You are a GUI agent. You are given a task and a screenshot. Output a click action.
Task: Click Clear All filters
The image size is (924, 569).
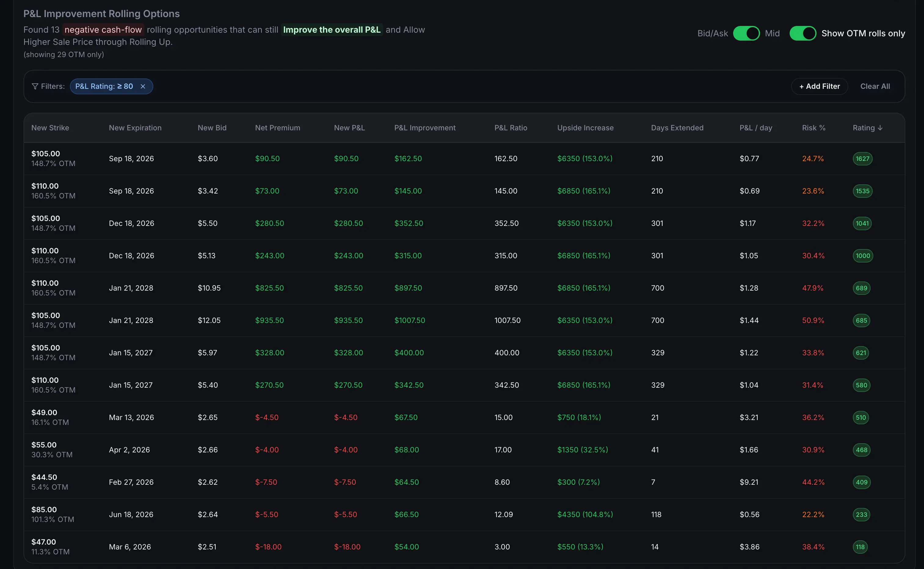(x=875, y=86)
